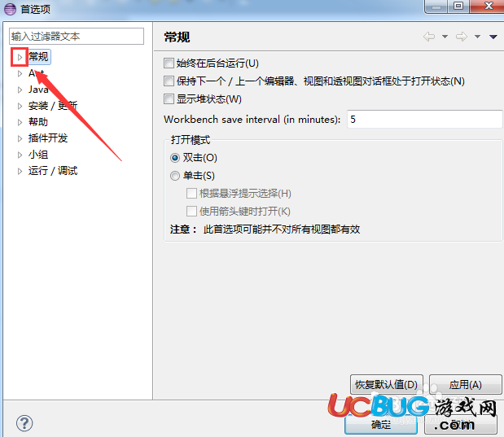Toggle 根据悬浮提示选择(H) checkbox
The width and height of the screenshot is (504, 437).
tap(191, 194)
